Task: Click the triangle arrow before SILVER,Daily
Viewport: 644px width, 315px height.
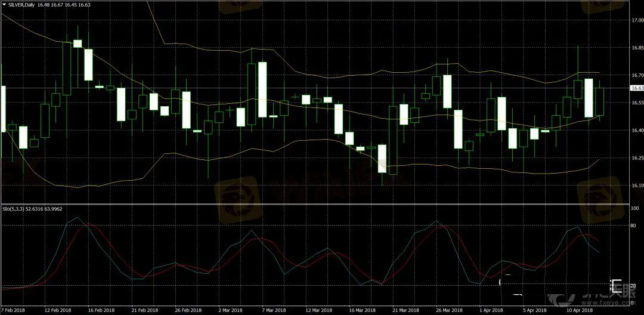Action: click(x=4, y=4)
